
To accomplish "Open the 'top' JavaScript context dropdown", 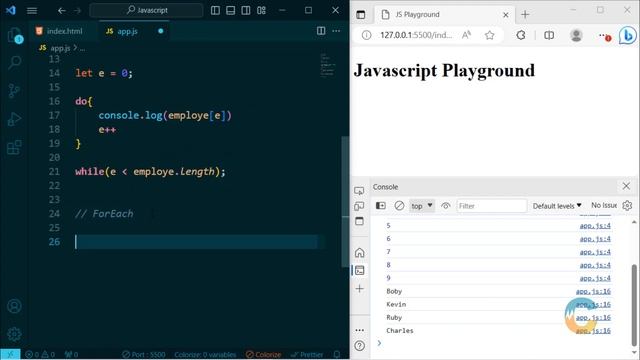I will pyautogui.click(x=422, y=206).
